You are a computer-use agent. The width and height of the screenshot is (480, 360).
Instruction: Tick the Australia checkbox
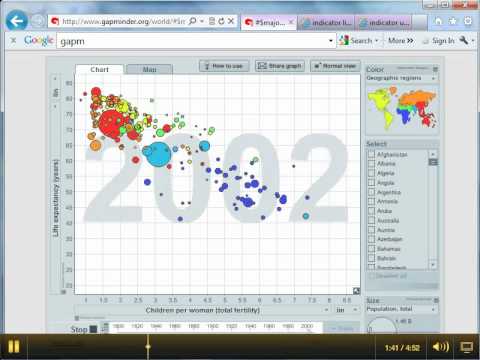pos(371,220)
